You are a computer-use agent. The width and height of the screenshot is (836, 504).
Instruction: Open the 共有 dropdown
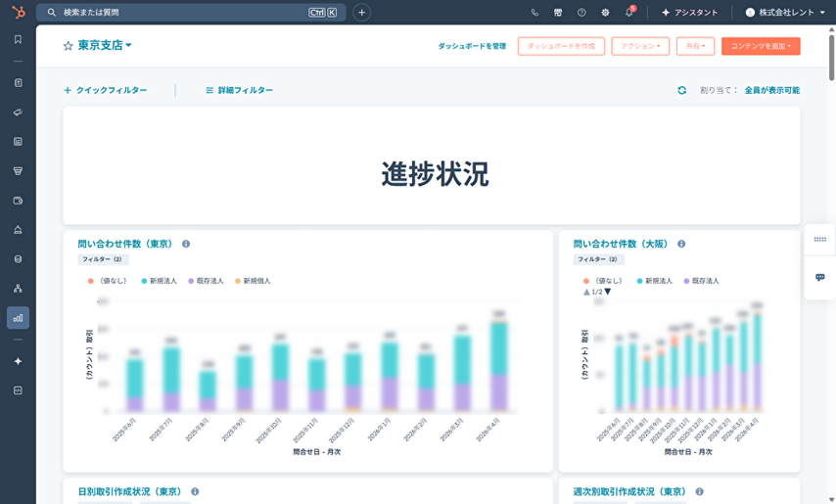click(x=695, y=46)
